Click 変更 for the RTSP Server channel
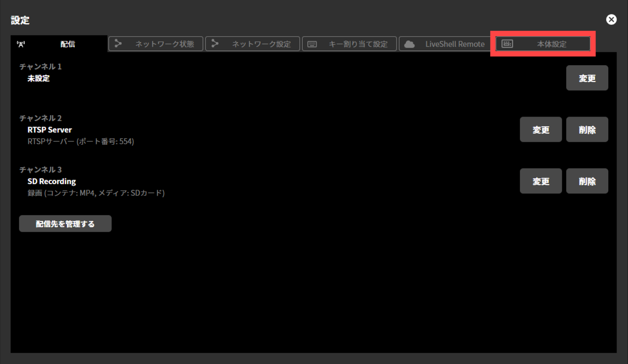628x364 pixels. tap(540, 129)
